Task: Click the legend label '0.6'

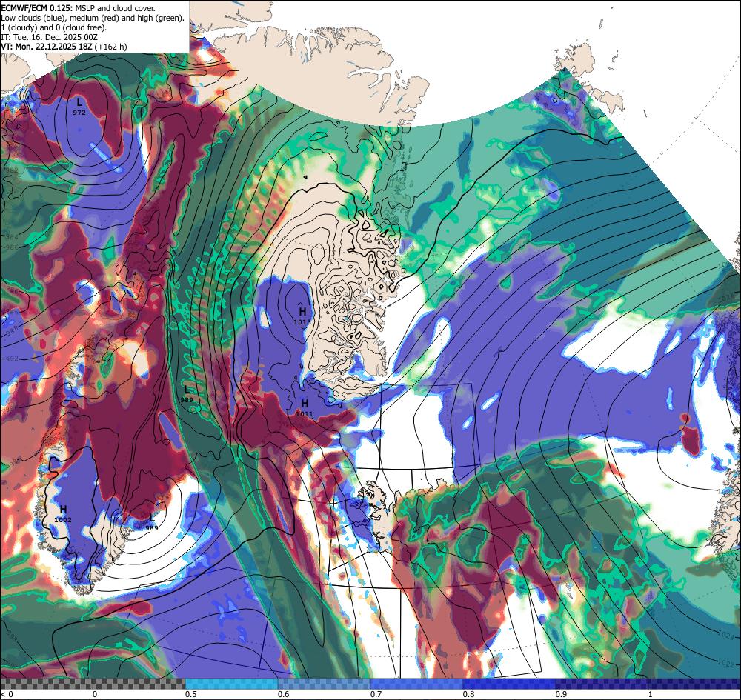Action: [284, 694]
